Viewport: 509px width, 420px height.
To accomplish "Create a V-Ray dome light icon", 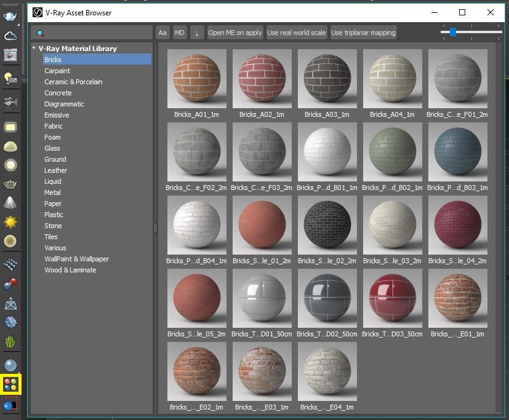I will point(10,146).
